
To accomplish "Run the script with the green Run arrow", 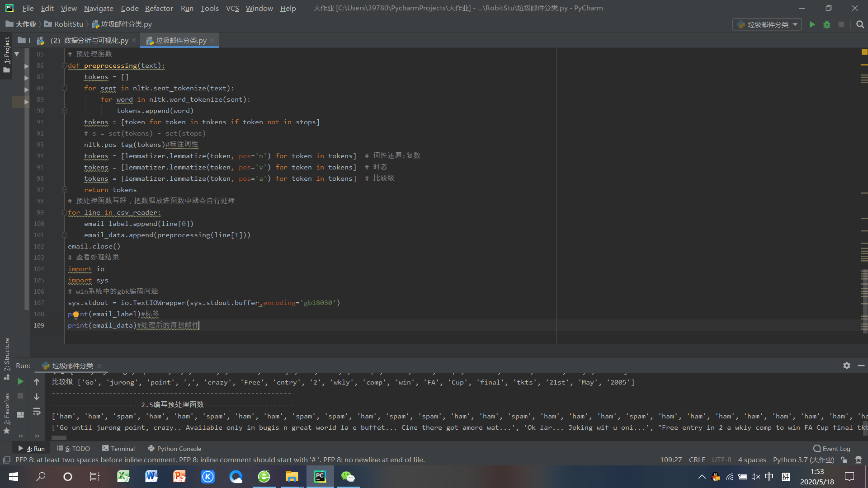I will [x=812, y=24].
